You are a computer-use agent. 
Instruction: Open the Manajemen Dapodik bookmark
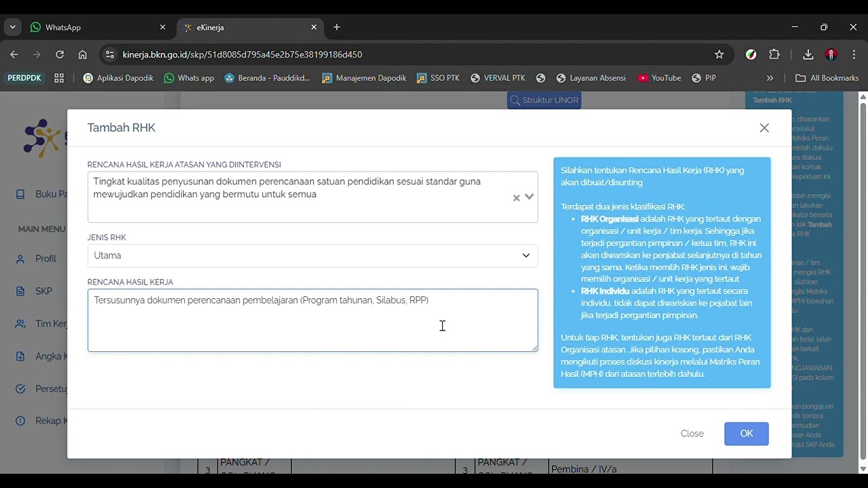click(364, 78)
